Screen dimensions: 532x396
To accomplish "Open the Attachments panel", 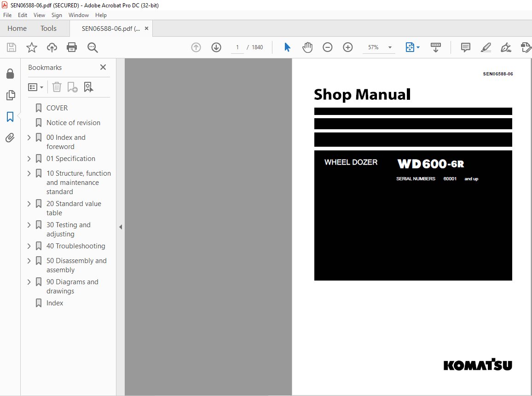I will point(11,138).
